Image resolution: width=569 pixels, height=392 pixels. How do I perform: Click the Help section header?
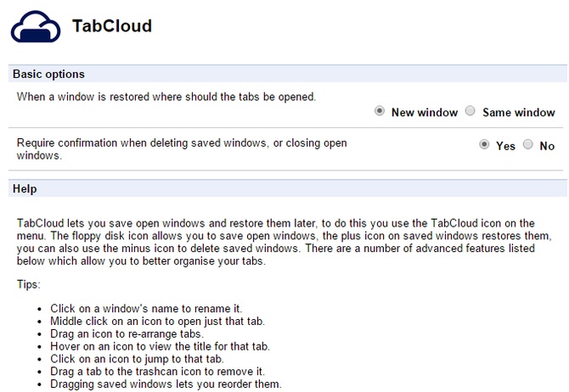point(25,188)
